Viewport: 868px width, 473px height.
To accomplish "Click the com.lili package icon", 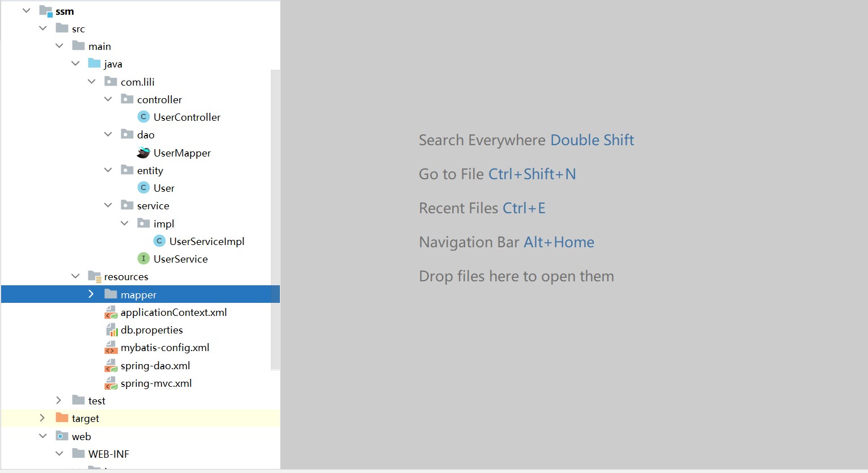I will pyautogui.click(x=111, y=82).
